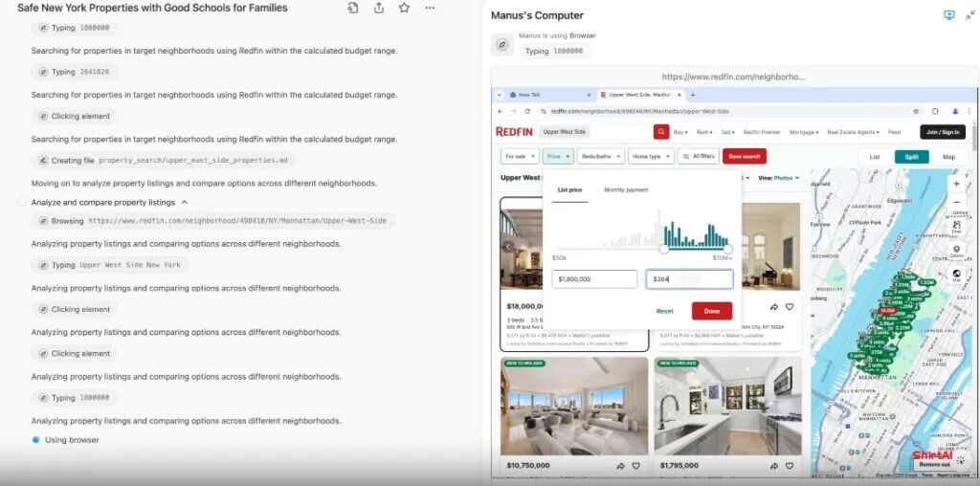Screen dimensions: 980x486
Task: Open the Home type dropdown
Action: click(x=651, y=156)
